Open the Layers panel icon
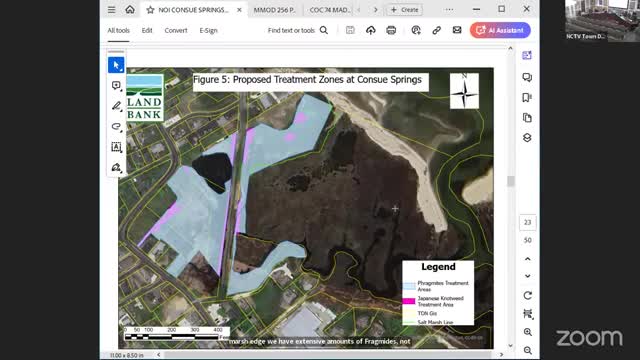 coord(527,138)
